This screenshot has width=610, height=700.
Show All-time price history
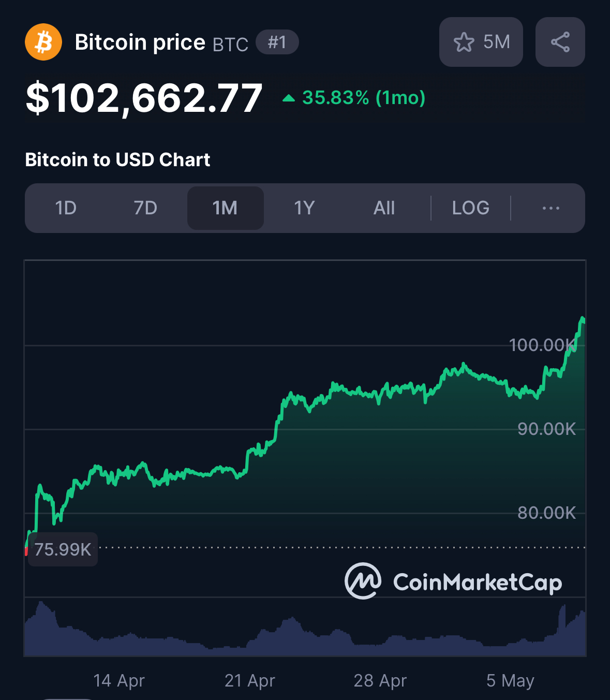(x=384, y=208)
